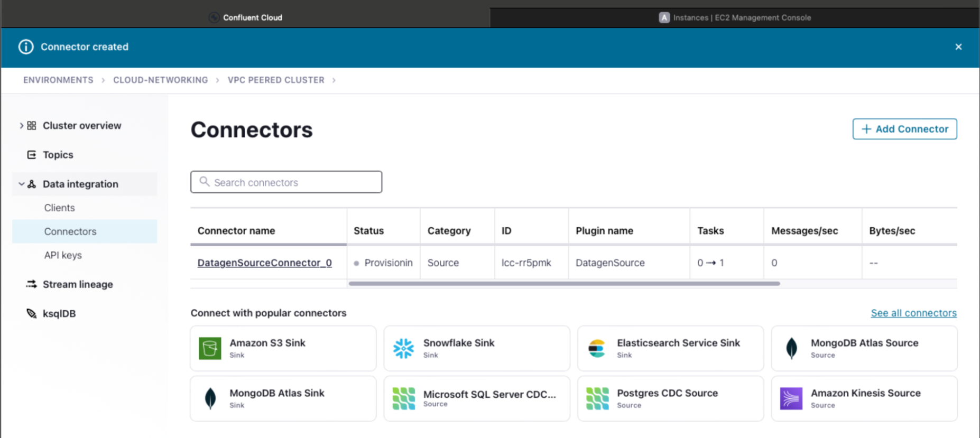Select Data integration in the sidebar
The width and height of the screenshot is (980, 438).
85,184
